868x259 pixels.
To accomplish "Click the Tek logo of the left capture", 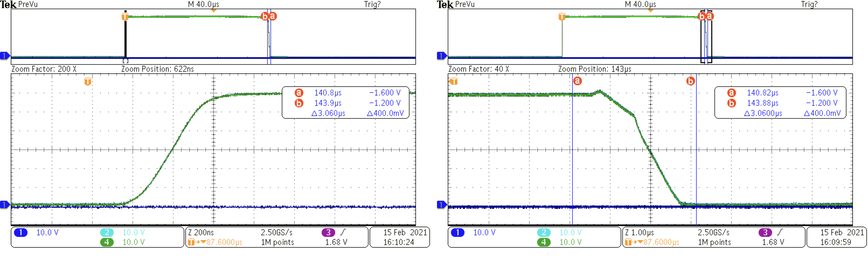I will (x=8, y=4).
